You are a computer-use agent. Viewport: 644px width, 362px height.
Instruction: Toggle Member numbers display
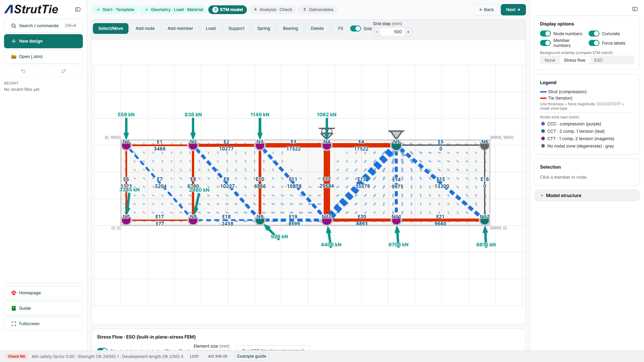point(545,43)
